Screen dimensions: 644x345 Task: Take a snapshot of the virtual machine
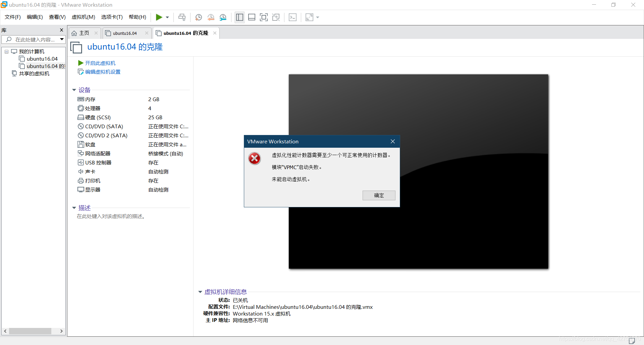coord(198,17)
